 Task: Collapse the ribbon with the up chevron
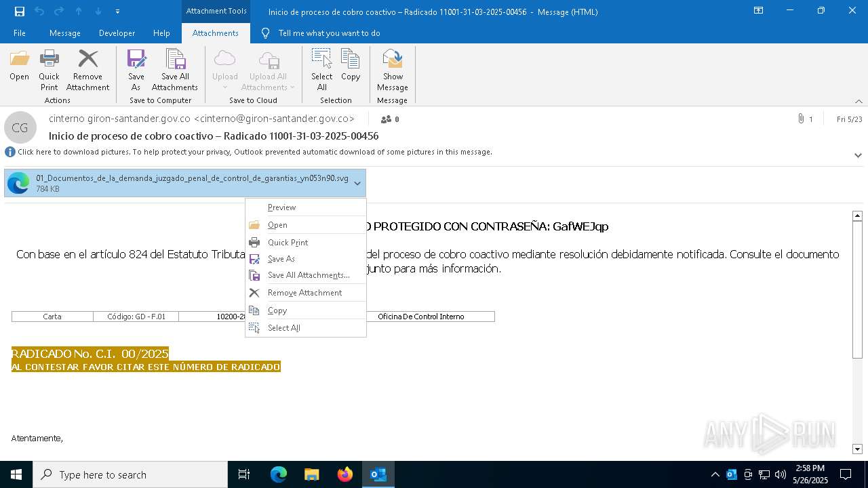[x=859, y=101]
